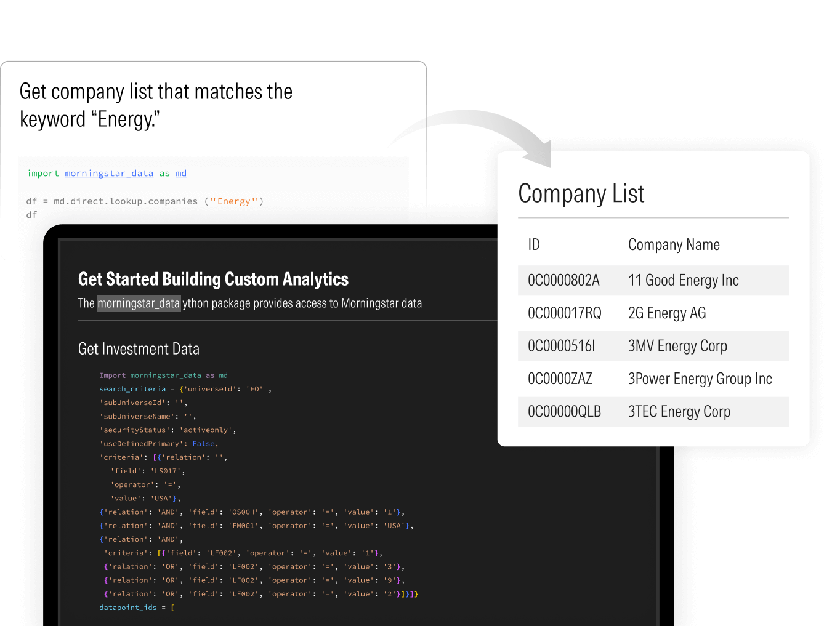Click company name 11 Good Energy Inc
The height and width of the screenshot is (626, 840).
click(684, 281)
